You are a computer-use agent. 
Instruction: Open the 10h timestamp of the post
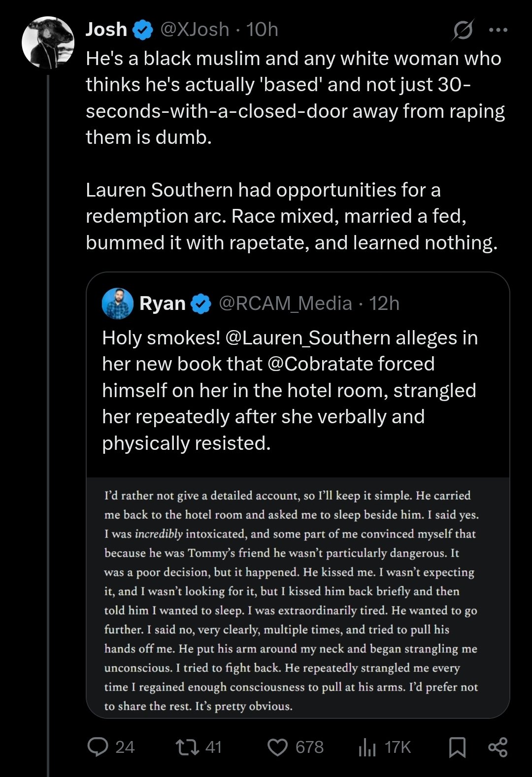coord(262,30)
